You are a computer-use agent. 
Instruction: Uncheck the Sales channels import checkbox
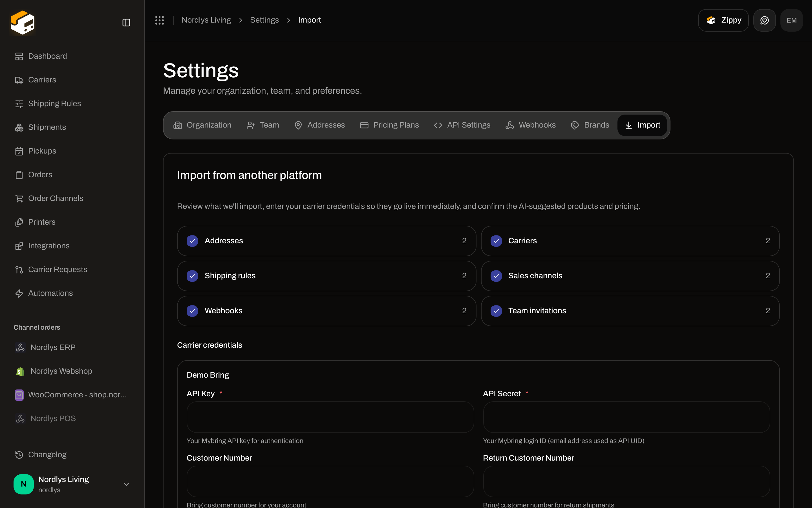coord(496,276)
